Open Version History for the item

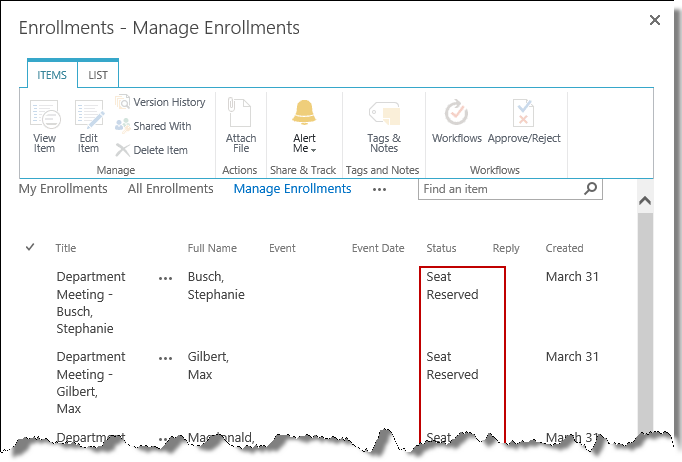[160, 102]
